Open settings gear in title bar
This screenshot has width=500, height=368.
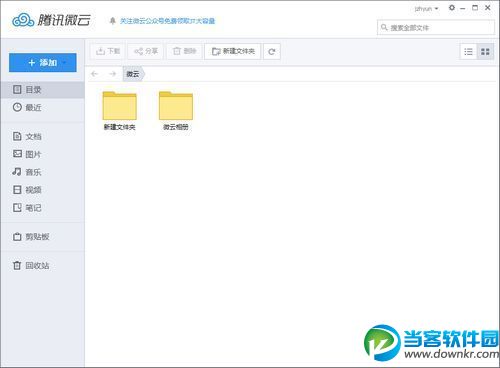[x=452, y=8]
